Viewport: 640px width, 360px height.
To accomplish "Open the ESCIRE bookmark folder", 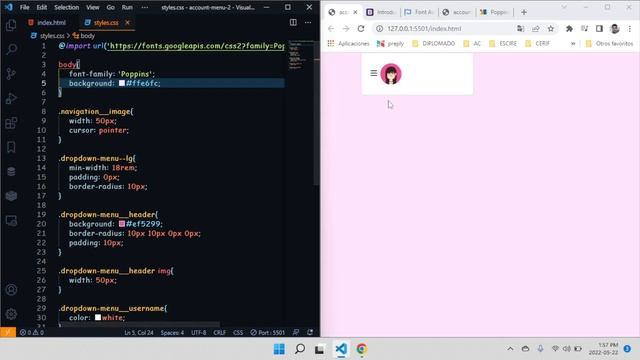I will pos(503,43).
